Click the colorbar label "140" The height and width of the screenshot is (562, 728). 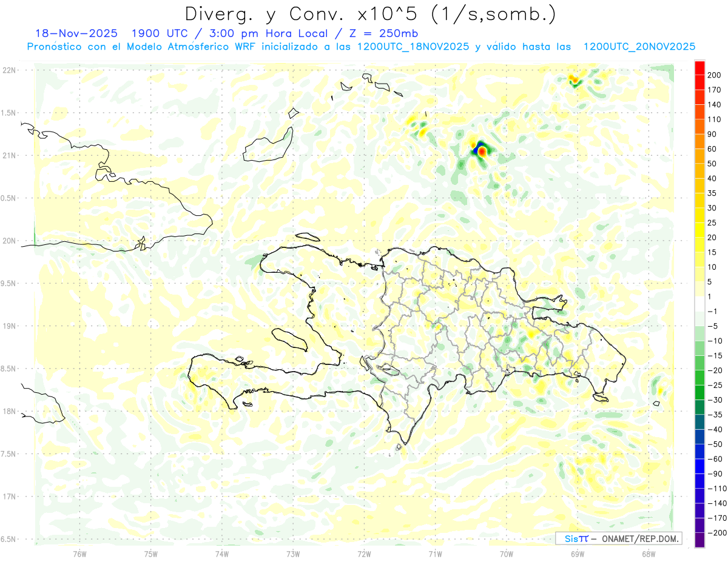(x=715, y=104)
